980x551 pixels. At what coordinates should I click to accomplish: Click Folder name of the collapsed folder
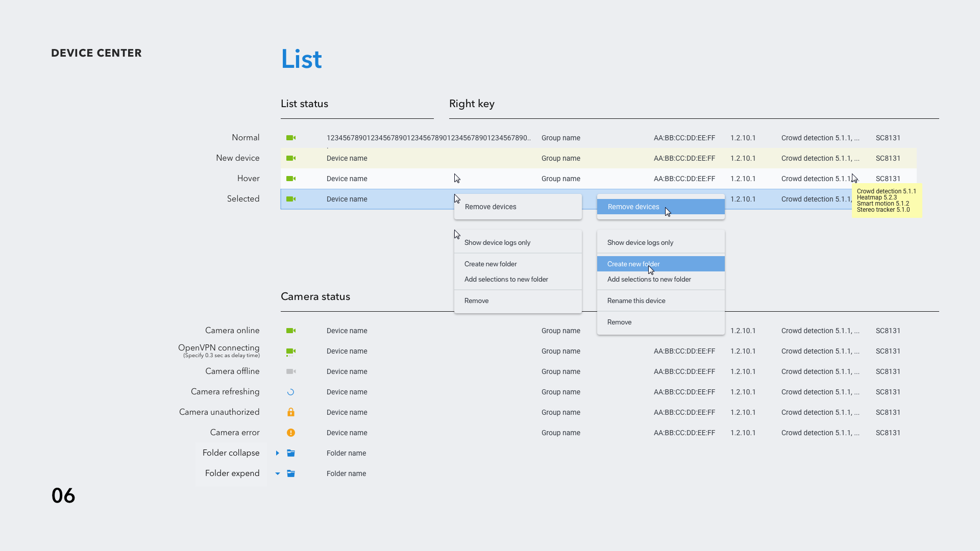pos(346,453)
